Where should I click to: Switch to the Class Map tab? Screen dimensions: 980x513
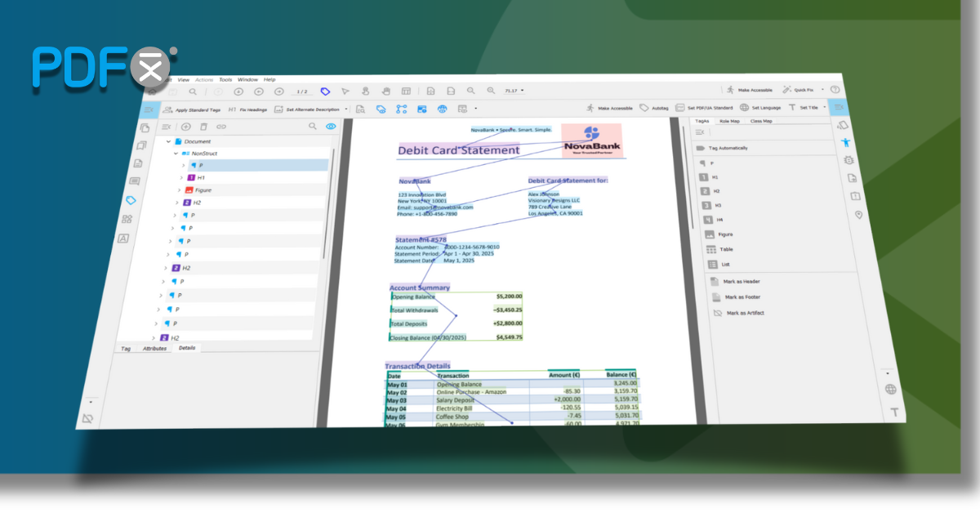[760, 121]
